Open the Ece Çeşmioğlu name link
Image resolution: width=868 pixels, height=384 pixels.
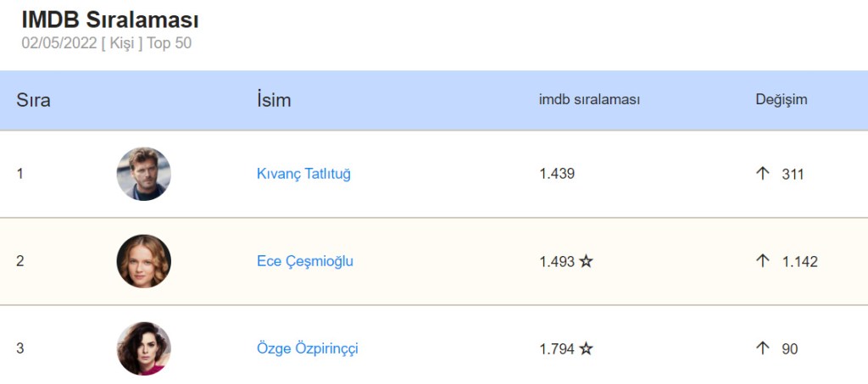click(304, 261)
